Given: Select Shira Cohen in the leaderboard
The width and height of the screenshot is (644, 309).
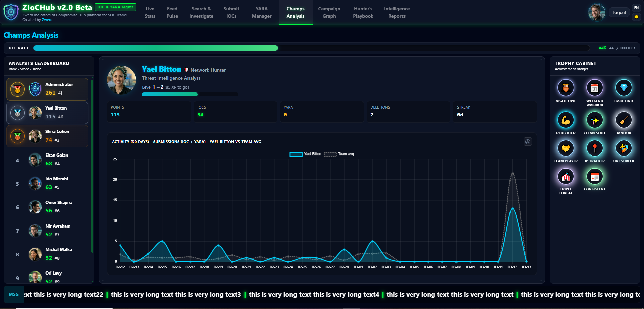Looking at the screenshot, I should [x=47, y=136].
